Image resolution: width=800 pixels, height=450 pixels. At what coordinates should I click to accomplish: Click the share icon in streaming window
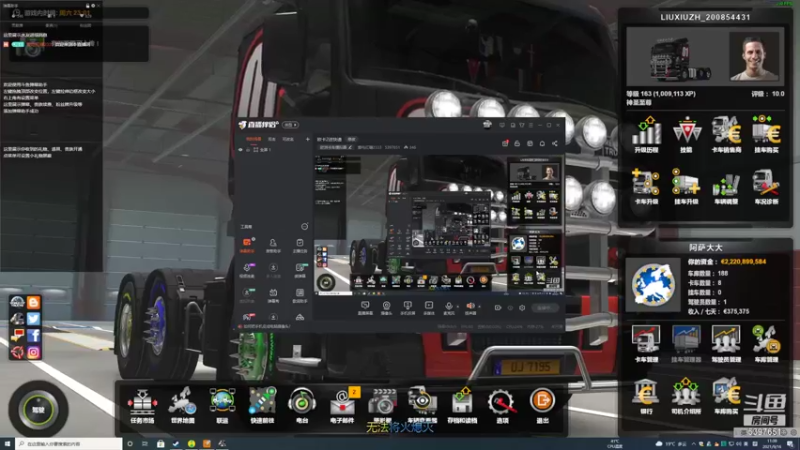[555, 143]
